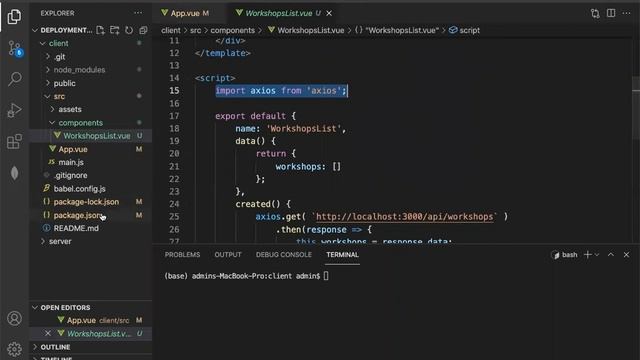Image resolution: width=640 pixels, height=360 pixels.
Task: Place cursor on line number 20
Action: 174,153
